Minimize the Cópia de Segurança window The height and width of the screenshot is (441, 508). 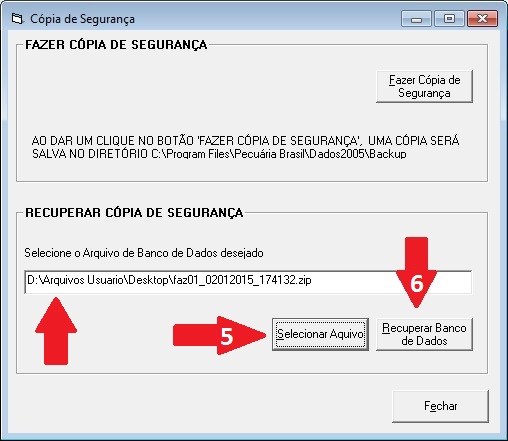(416, 19)
